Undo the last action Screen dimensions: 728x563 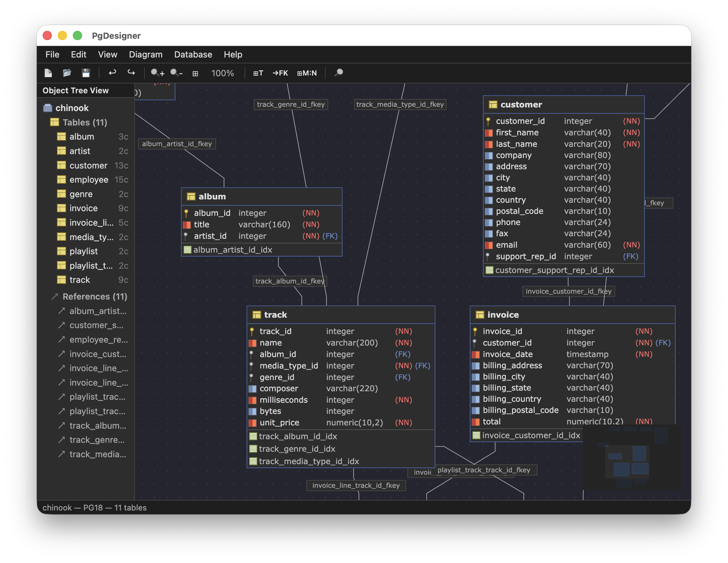pos(113,73)
